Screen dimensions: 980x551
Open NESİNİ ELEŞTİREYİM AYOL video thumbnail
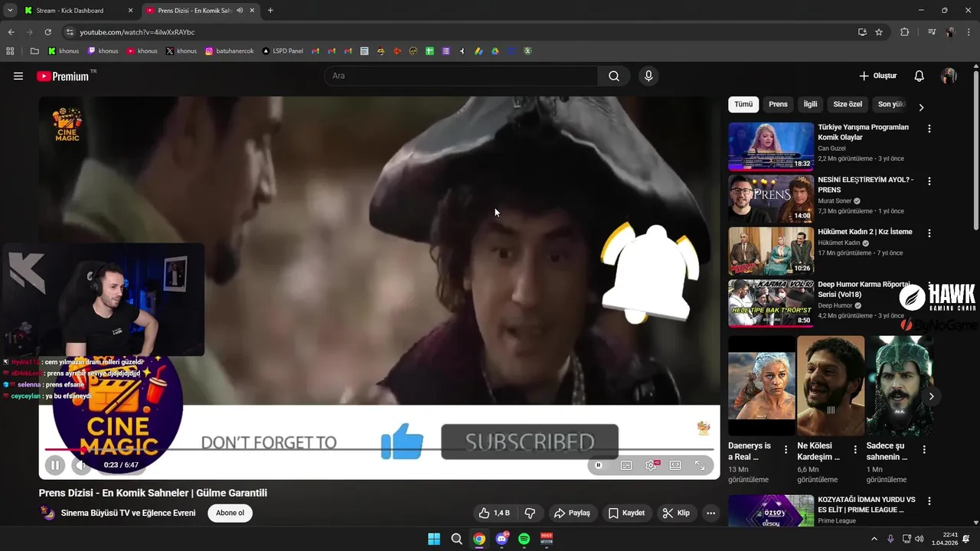[771, 198]
